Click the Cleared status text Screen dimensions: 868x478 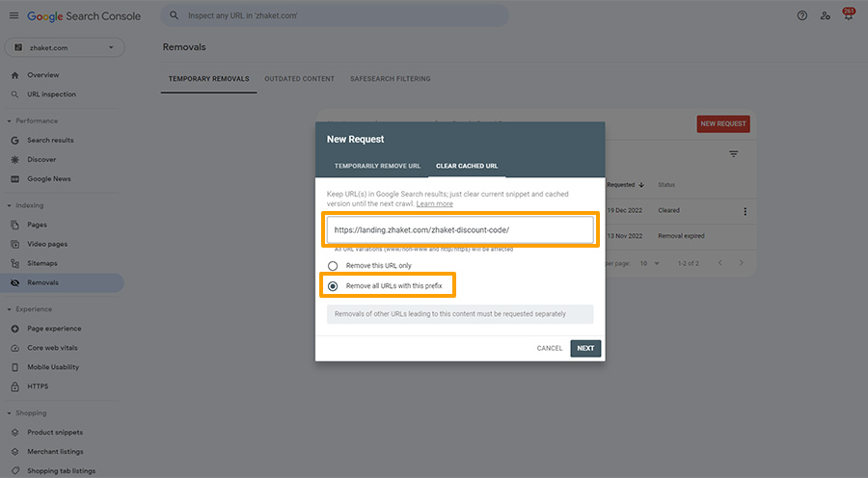[668, 211]
